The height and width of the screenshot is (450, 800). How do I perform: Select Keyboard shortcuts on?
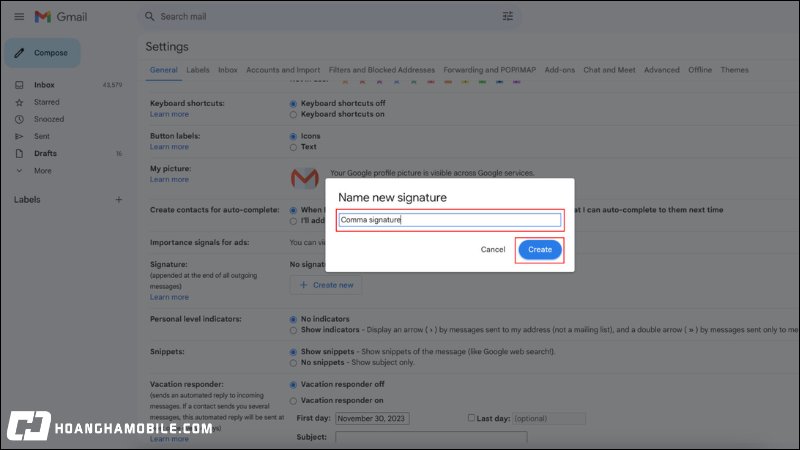pyautogui.click(x=293, y=115)
